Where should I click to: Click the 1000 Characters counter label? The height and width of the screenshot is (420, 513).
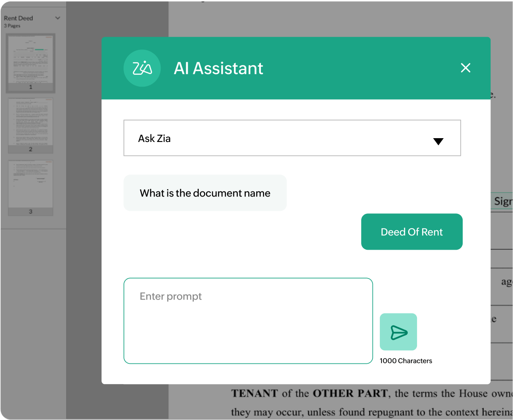tap(406, 361)
